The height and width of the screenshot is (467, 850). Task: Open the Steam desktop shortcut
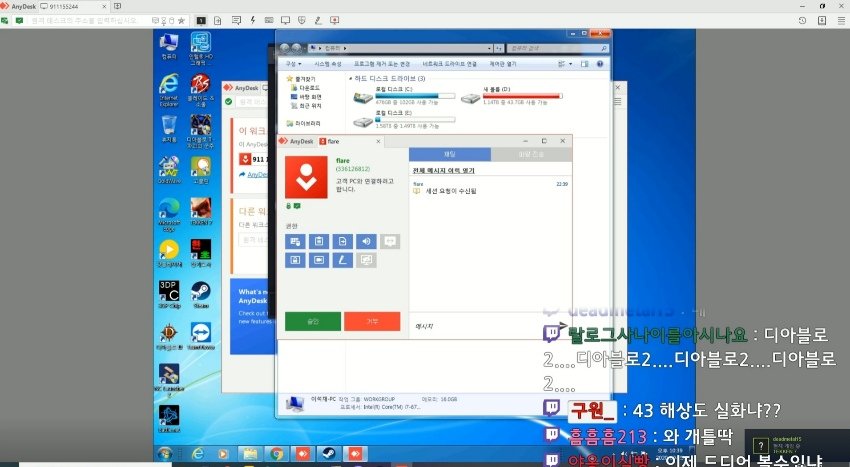click(200, 292)
